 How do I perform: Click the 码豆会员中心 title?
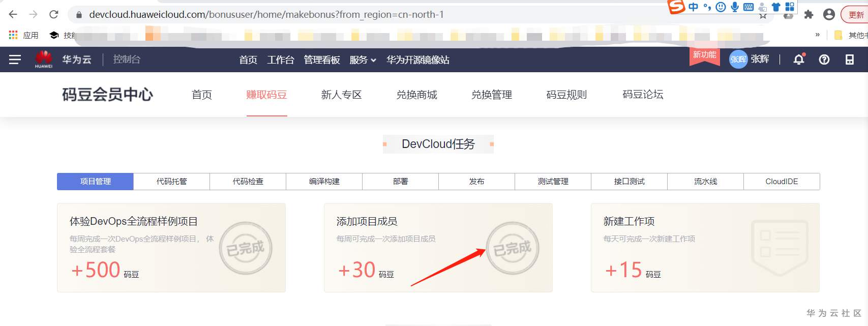coord(107,95)
